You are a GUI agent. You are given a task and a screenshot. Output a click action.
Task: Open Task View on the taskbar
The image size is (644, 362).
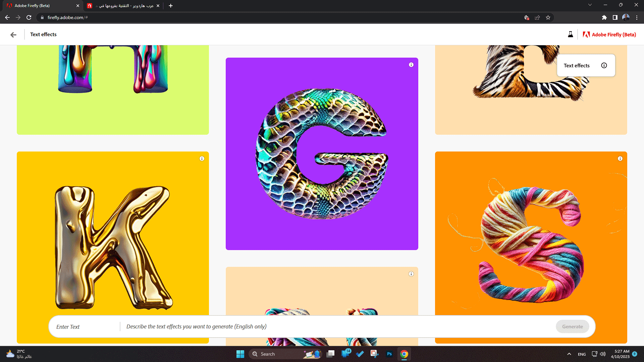point(330,354)
